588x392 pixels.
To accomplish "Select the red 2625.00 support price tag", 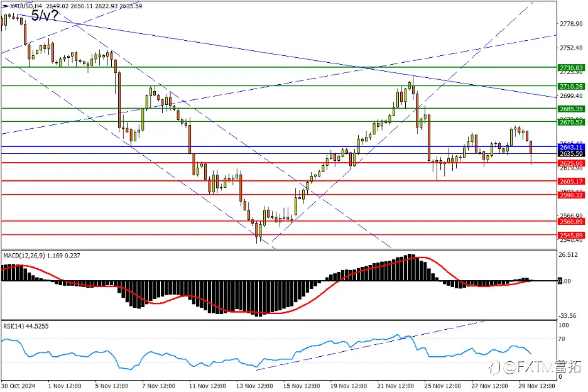I will tap(571, 163).
